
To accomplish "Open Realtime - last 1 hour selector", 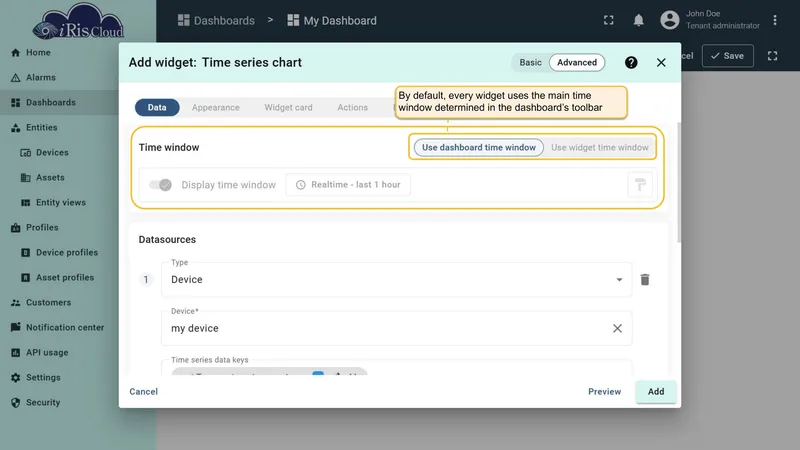I will point(348,185).
